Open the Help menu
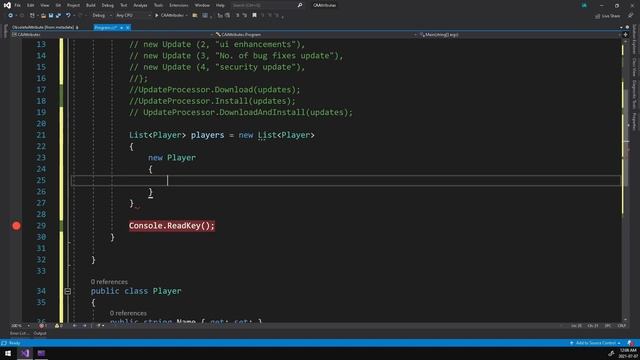This screenshot has height=360, width=640. pyautogui.click(x=220, y=5)
